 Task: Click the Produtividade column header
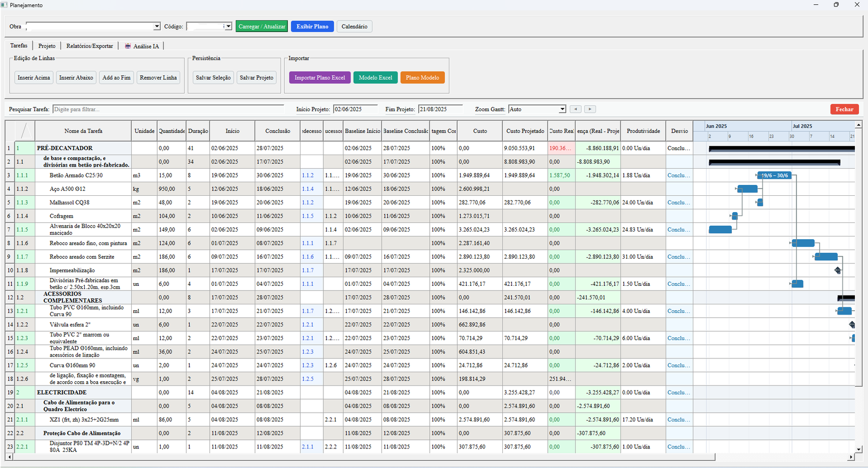point(643,131)
